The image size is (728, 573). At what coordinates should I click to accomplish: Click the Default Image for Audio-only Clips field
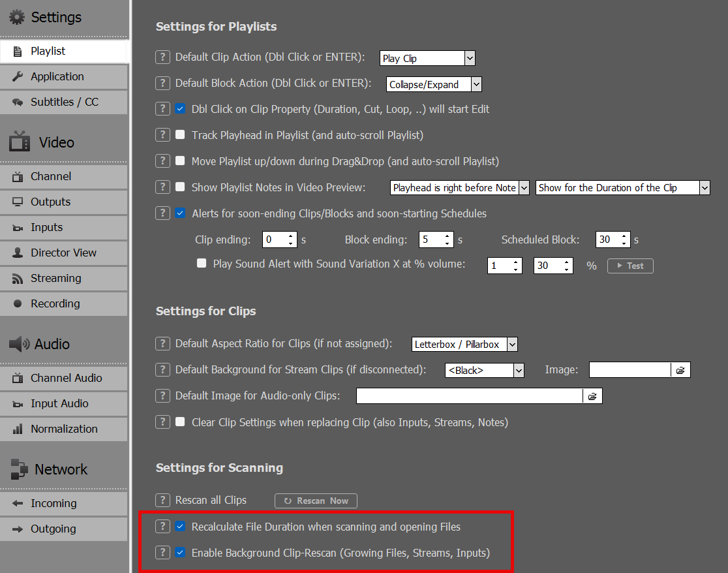(x=469, y=396)
